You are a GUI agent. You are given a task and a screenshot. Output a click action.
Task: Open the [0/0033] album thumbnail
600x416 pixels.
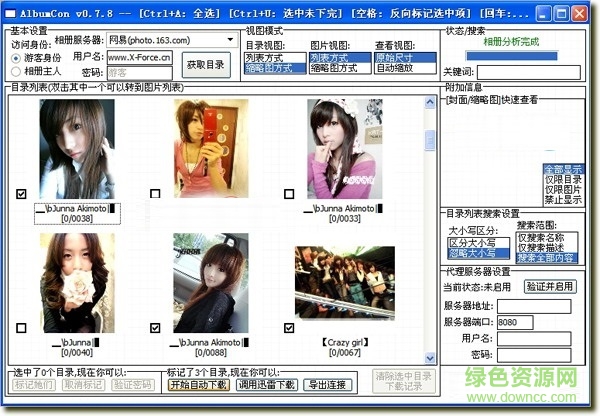345,149
